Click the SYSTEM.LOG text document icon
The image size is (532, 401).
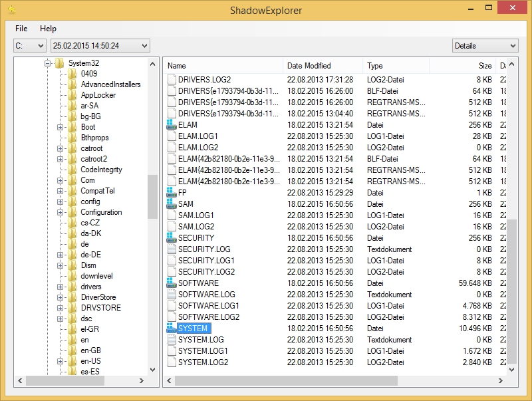tap(172, 340)
